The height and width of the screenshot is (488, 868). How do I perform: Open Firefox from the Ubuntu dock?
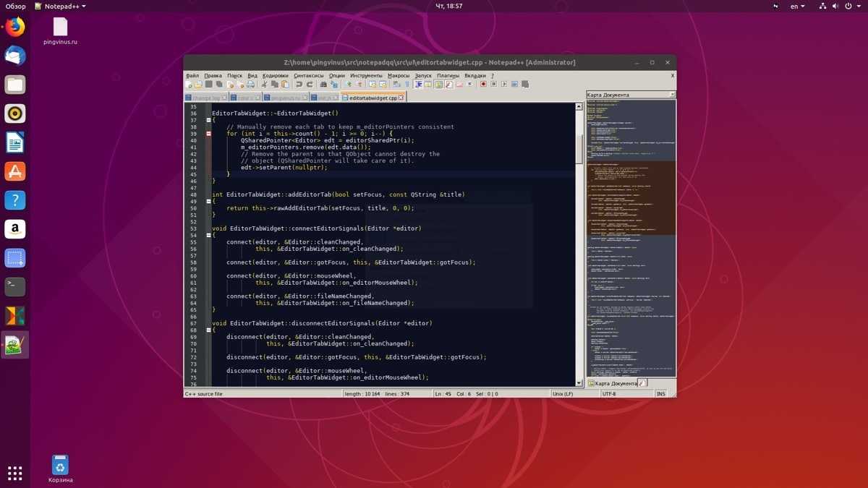pyautogui.click(x=15, y=27)
